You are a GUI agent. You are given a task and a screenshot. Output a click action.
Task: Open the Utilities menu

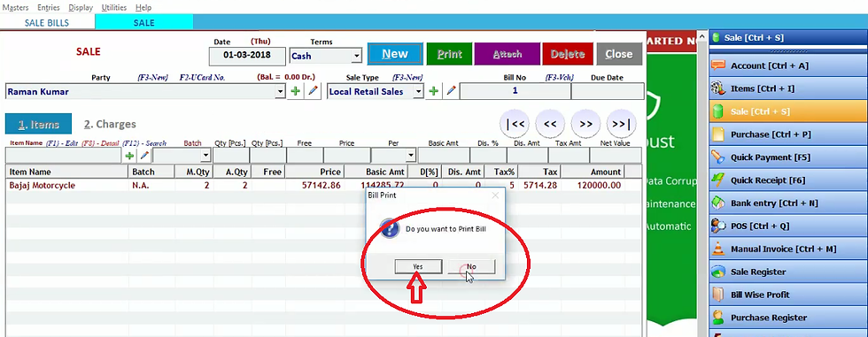pyautogui.click(x=114, y=8)
